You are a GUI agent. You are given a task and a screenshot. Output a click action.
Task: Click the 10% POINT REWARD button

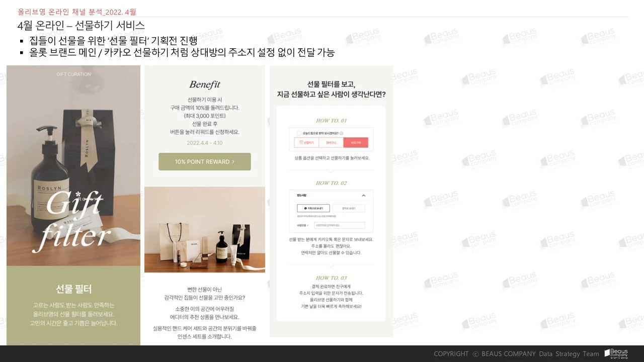(205, 162)
